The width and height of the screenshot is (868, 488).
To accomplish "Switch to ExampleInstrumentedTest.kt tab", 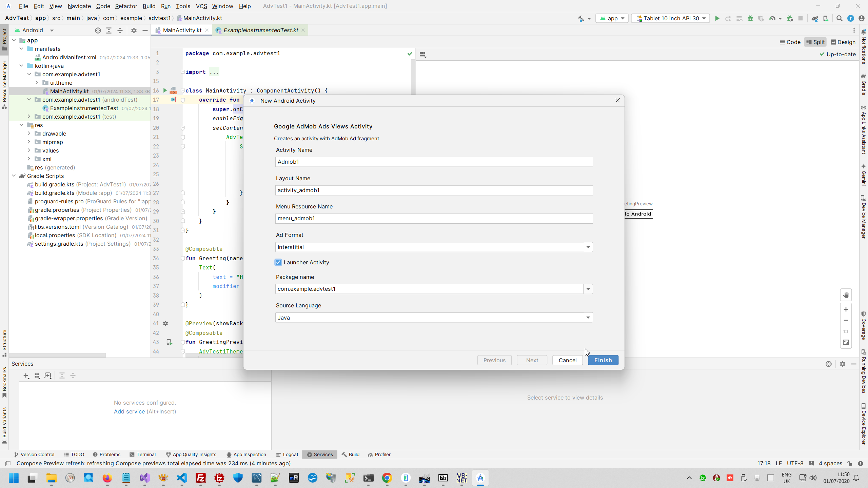I will 260,30.
